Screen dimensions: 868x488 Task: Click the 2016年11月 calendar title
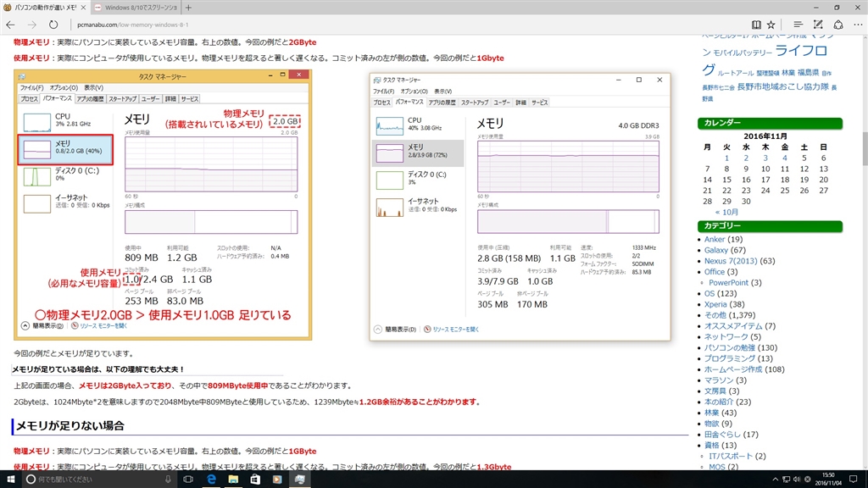tap(765, 136)
